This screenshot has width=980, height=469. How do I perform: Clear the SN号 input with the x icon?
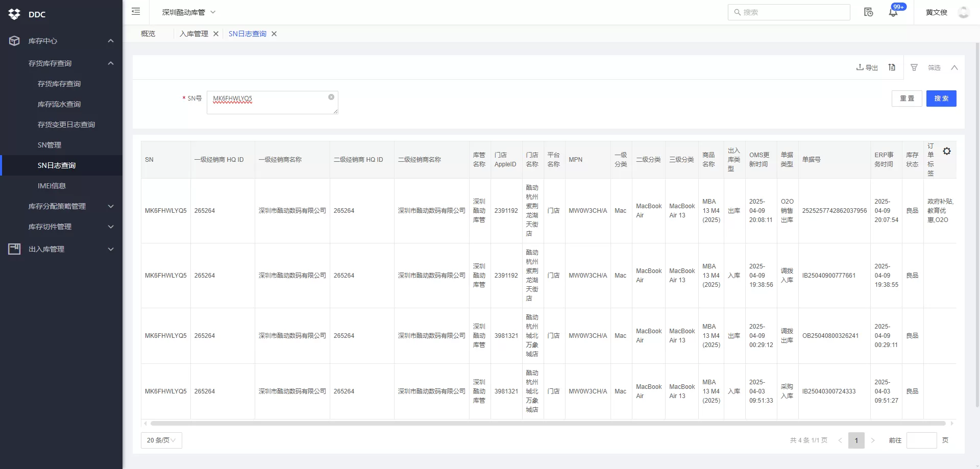(x=331, y=97)
